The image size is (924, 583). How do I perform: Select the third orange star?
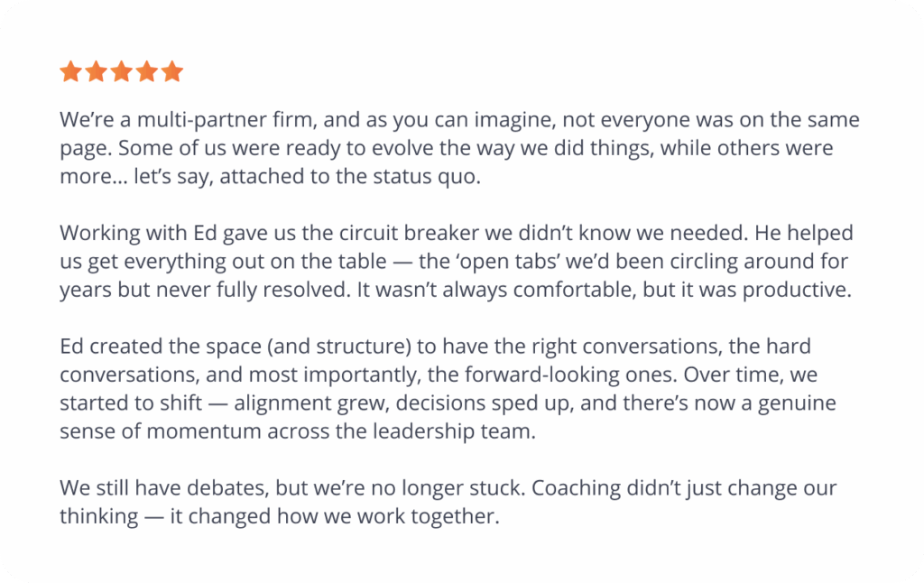click(122, 71)
